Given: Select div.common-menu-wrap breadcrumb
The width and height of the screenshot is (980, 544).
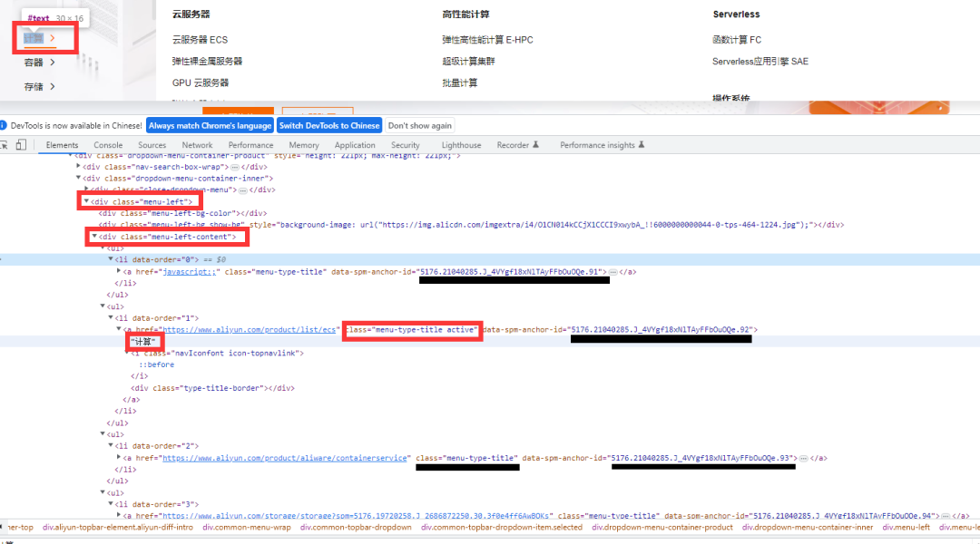Looking at the screenshot, I should [247, 528].
